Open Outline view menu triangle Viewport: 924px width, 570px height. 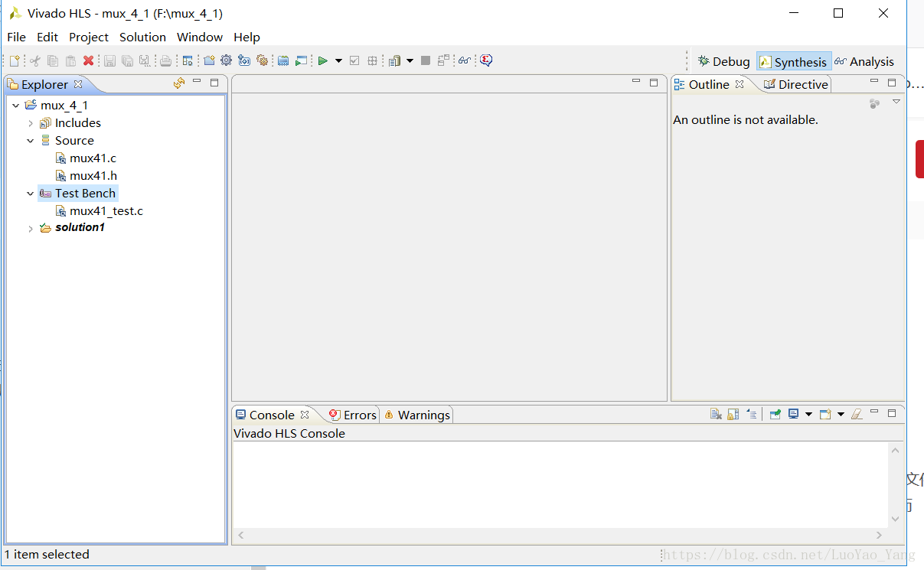click(x=896, y=102)
